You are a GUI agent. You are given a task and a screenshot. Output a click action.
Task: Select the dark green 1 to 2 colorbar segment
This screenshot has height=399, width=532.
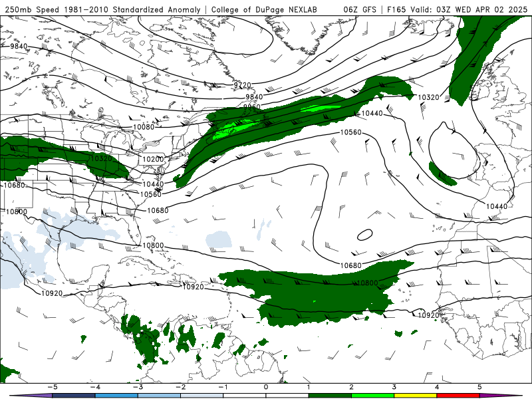tap(330, 396)
